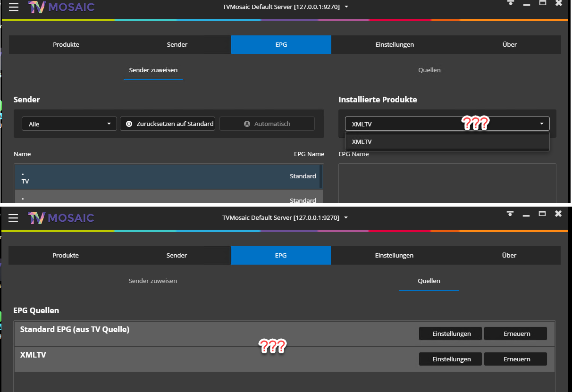Go to the Einstellungen main tab in the lower window
This screenshot has height=392, width=572.
pyautogui.click(x=394, y=256)
